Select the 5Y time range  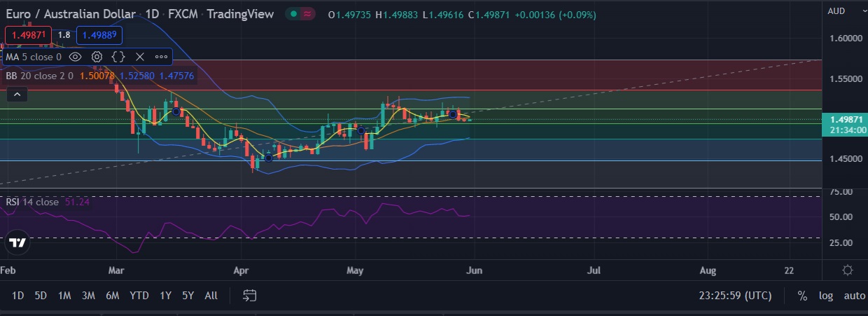(x=188, y=296)
